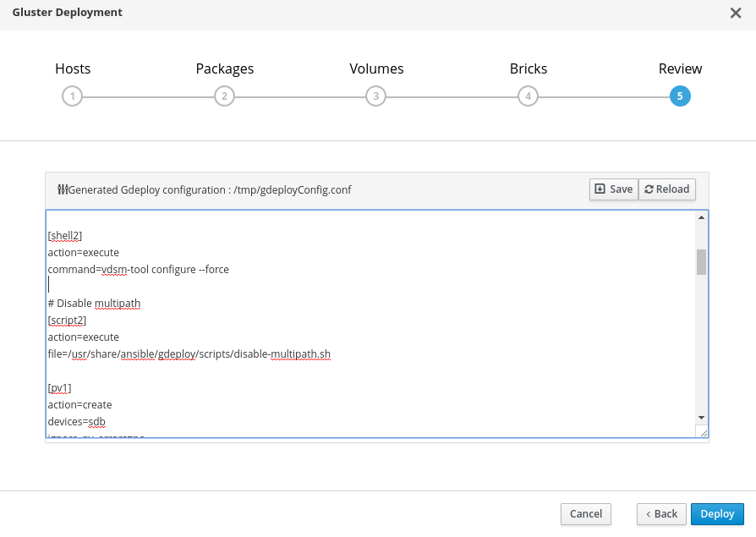Reload the generated gdeploy configuration

[x=666, y=189]
